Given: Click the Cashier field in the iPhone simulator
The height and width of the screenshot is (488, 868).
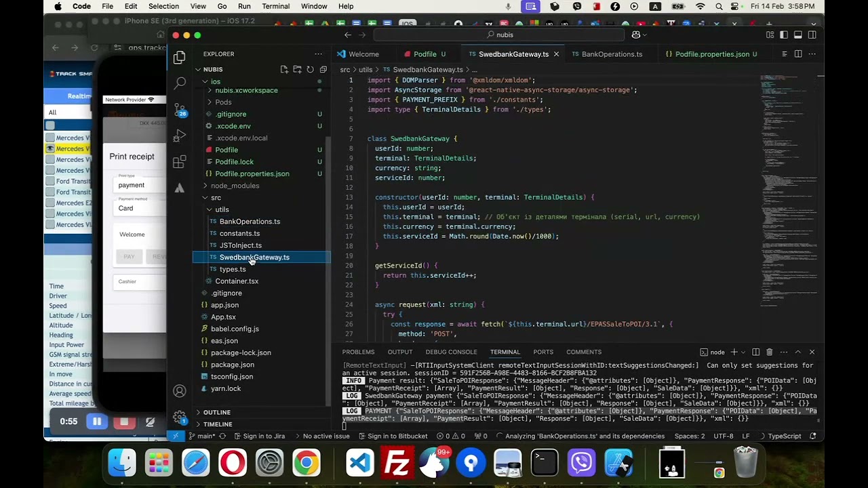Looking at the screenshot, I should (139, 282).
